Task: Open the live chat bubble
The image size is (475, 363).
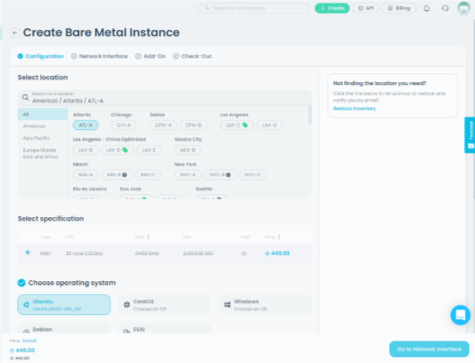Action: pos(460,315)
